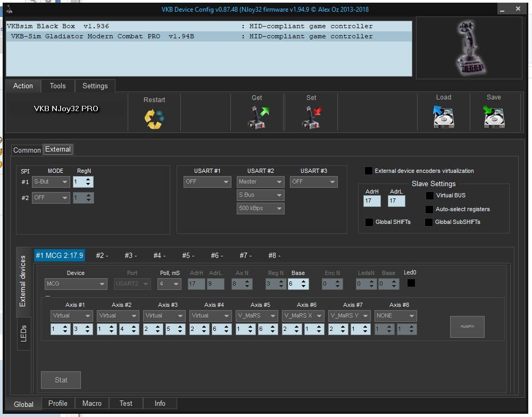Enable Auto-select registers checkbox
The width and height of the screenshot is (532, 417).
coord(430,210)
